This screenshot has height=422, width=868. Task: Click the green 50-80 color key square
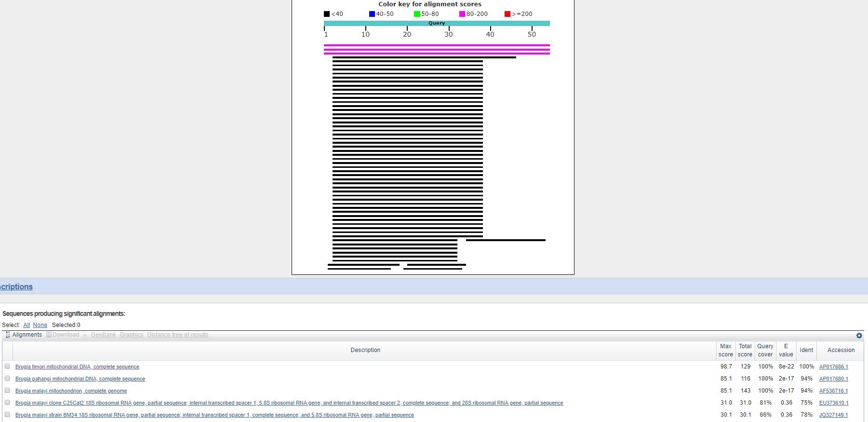click(417, 14)
